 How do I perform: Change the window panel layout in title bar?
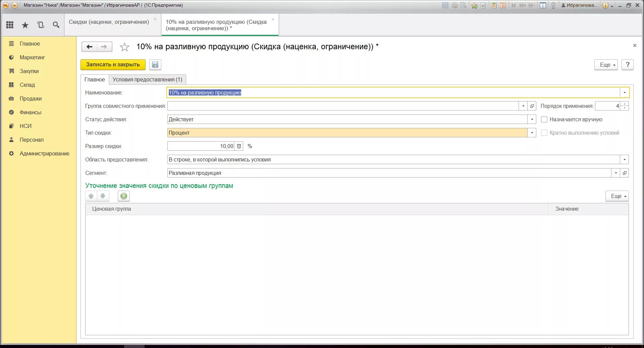pos(543,5)
